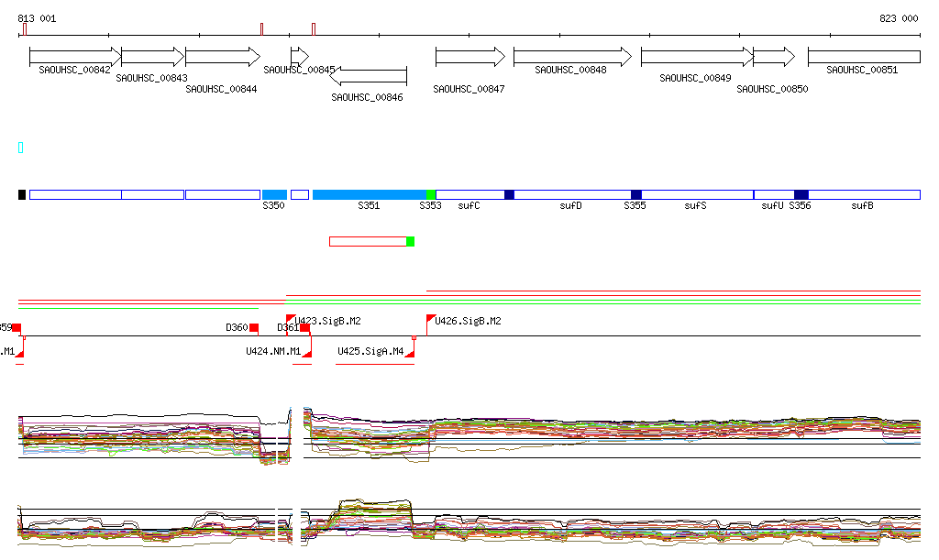Click the empty segment box above SAOUHSC_00845
Viewport: 939px width, 560px height.
click(x=300, y=194)
